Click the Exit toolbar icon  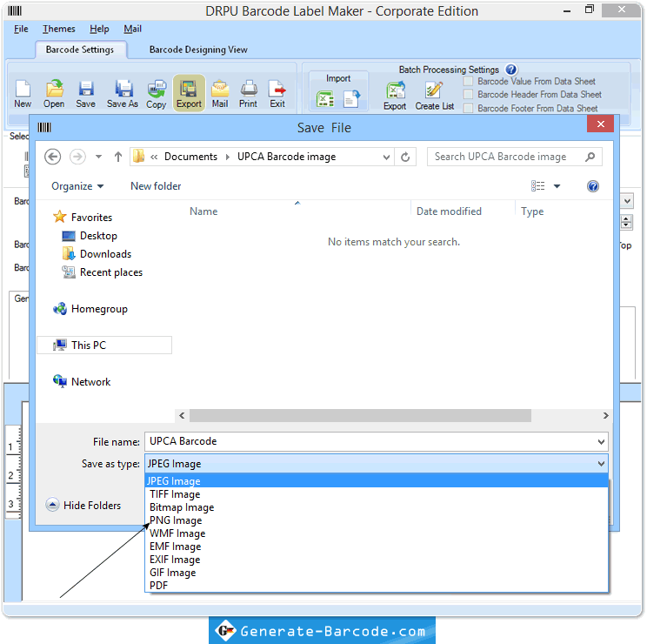coord(277,94)
